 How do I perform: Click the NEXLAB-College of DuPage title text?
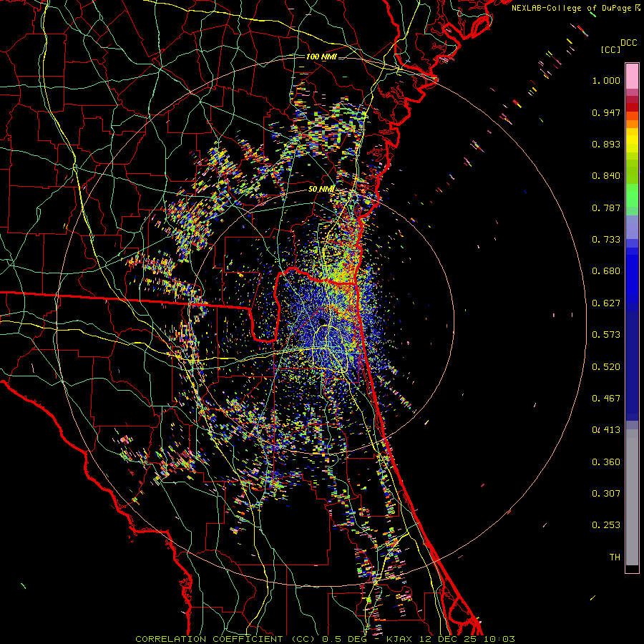pyautogui.click(x=572, y=8)
